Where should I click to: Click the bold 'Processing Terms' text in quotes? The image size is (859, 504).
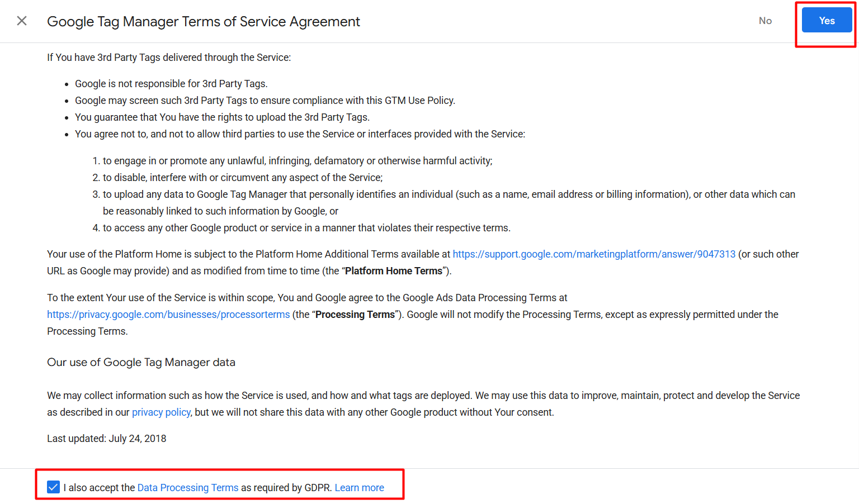tap(355, 315)
